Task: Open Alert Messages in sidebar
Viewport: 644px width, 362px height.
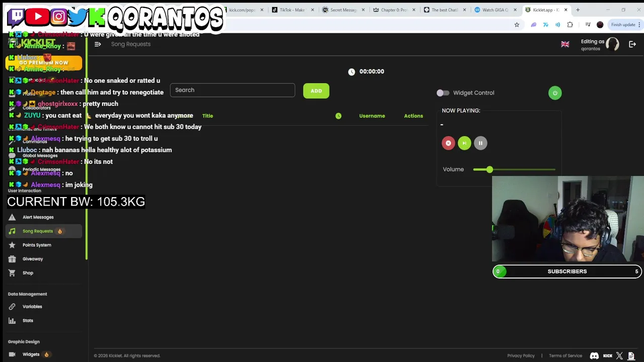Action: (x=38, y=217)
